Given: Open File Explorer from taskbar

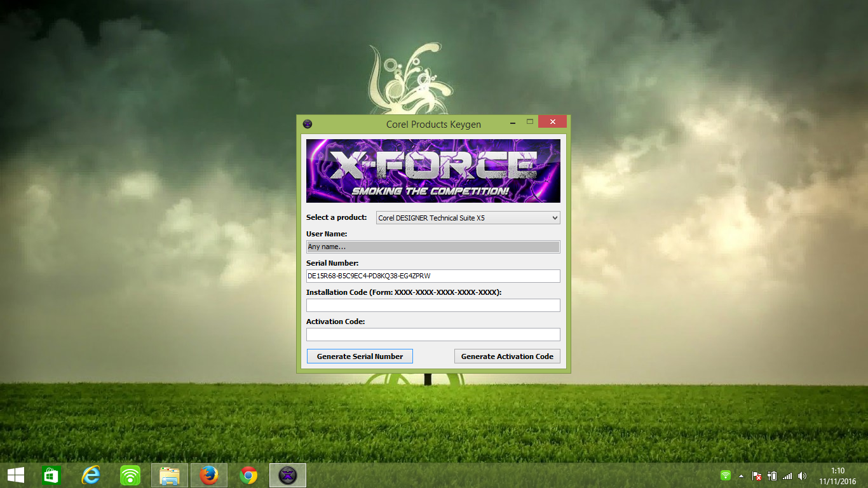Looking at the screenshot, I should click(170, 475).
